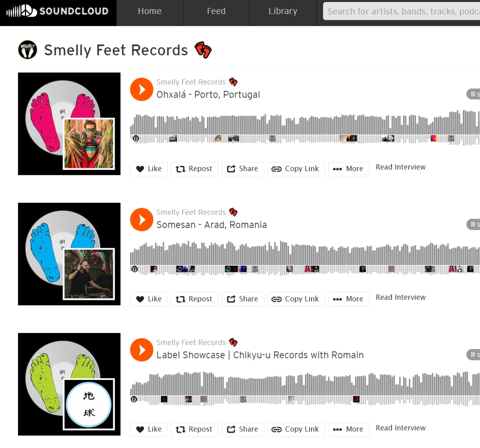Play the Somesan - Arad, Romania track
Image resolution: width=480 pixels, height=448 pixels.
tap(142, 219)
